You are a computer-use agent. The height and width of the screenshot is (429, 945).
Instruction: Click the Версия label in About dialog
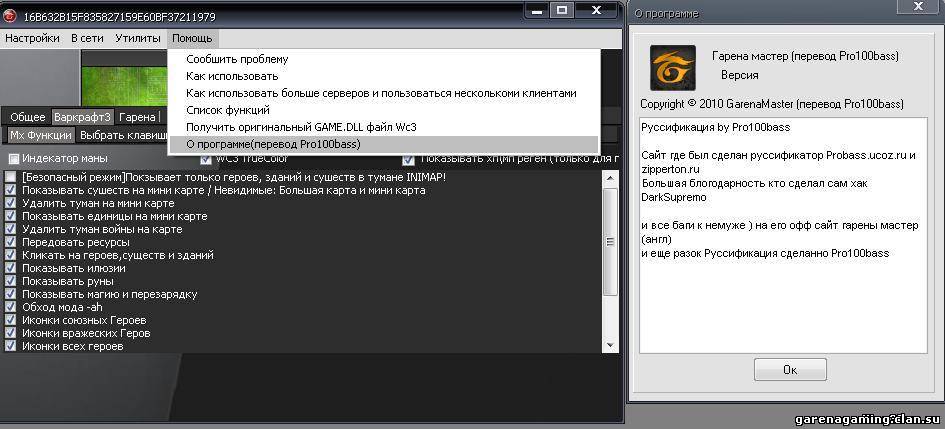tap(739, 75)
